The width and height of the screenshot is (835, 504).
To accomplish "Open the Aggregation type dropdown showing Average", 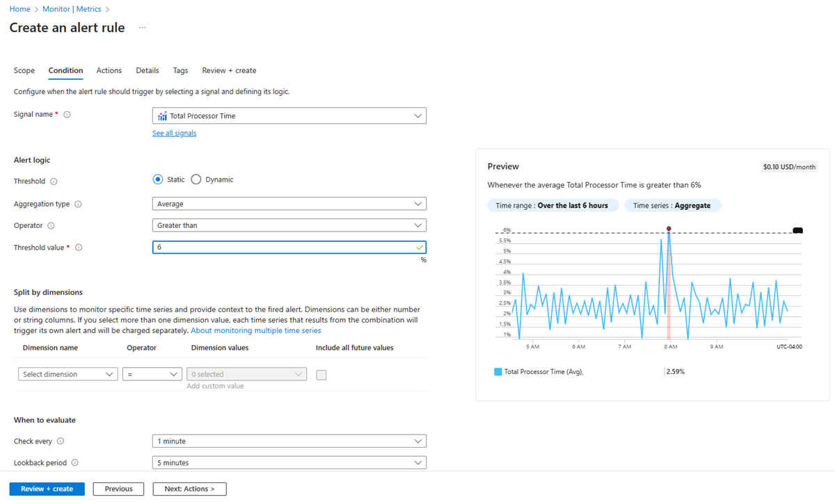I will [x=289, y=203].
